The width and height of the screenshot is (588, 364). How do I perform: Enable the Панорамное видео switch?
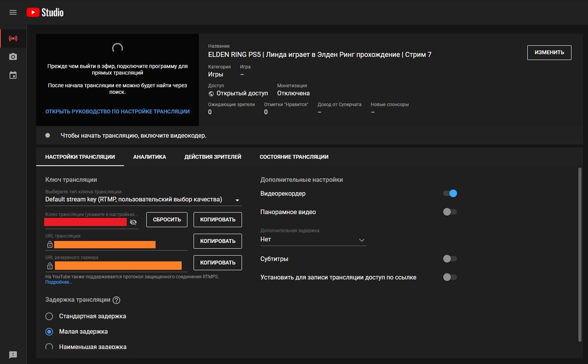click(x=450, y=212)
